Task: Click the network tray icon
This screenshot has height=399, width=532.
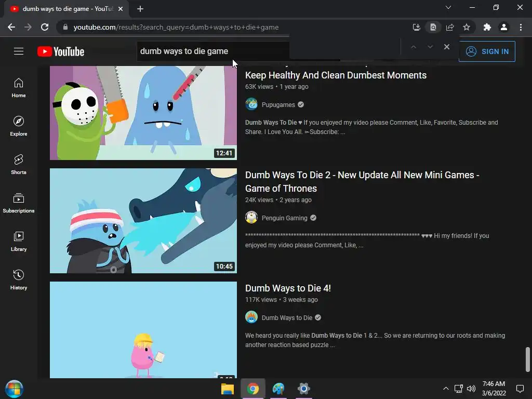Action: point(458,389)
